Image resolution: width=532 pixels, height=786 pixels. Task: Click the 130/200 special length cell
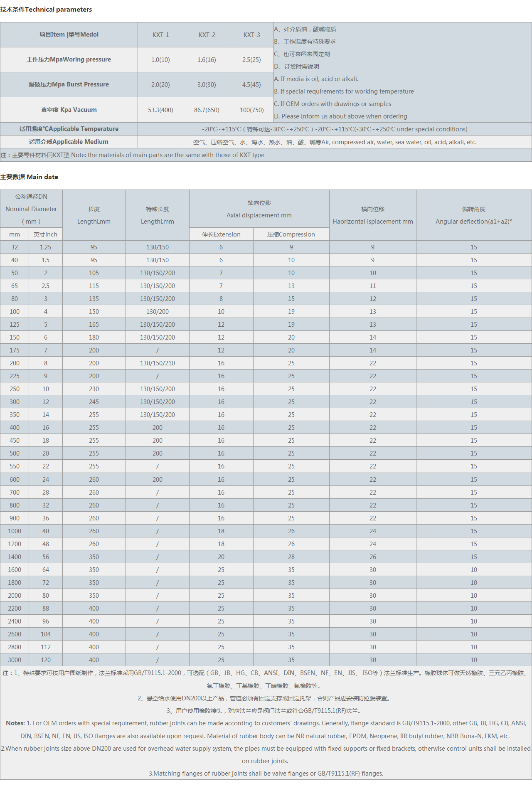pyautogui.click(x=157, y=312)
